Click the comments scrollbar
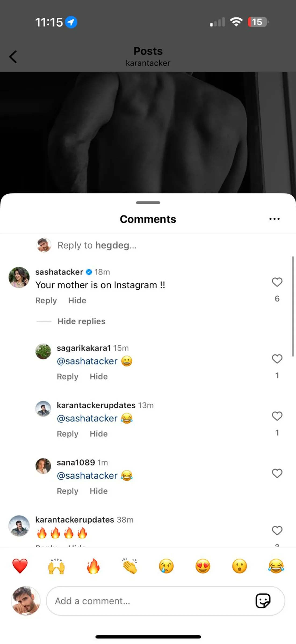Screen dimensions: 296x644 (293, 306)
